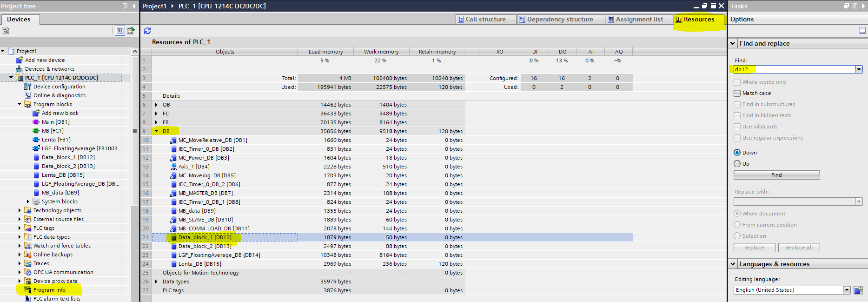Select the Up search direction
The height and width of the screenshot is (302, 868).
pos(737,164)
